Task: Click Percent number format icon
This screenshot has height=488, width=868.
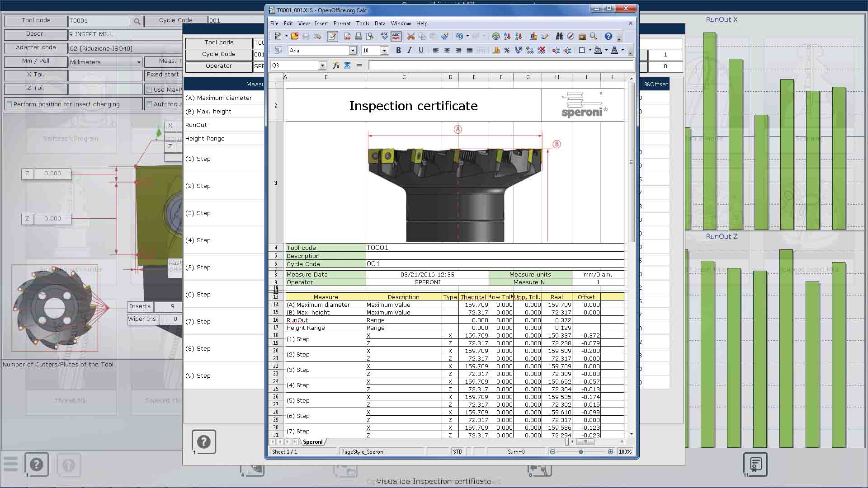Action: pos(507,51)
